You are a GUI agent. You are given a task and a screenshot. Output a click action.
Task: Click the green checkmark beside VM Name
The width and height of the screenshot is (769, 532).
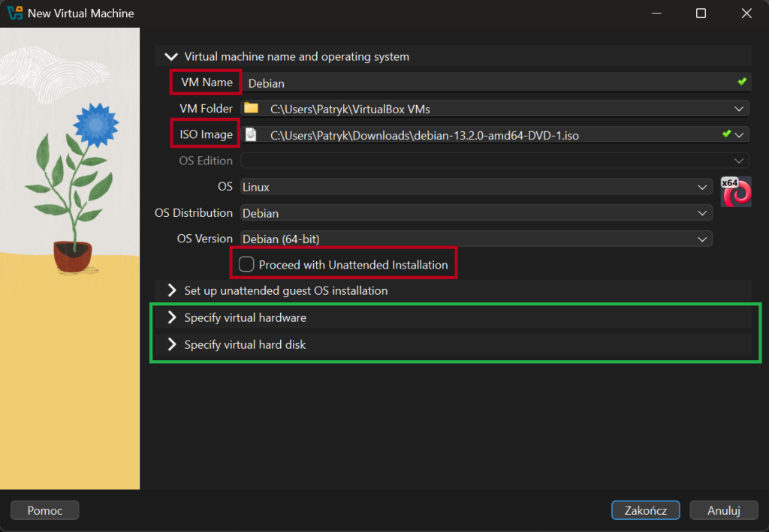742,82
